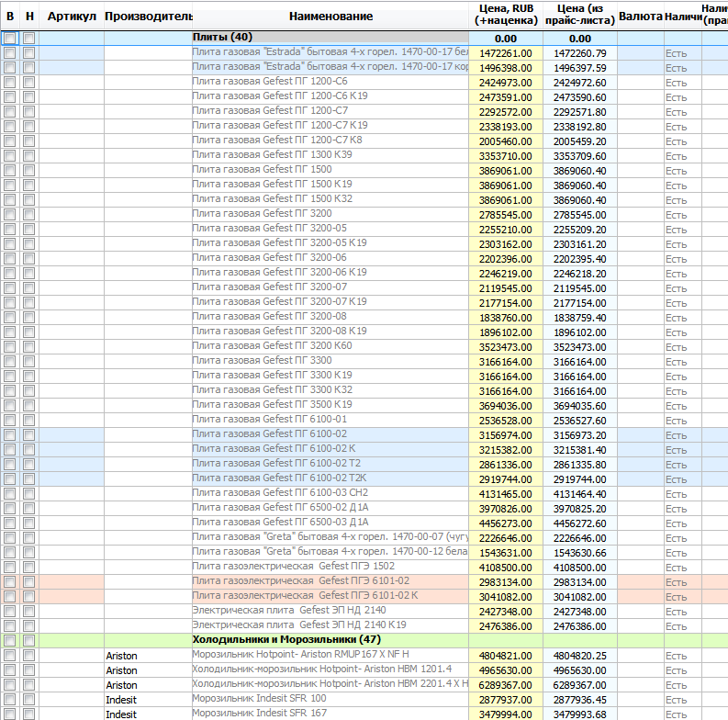The width and height of the screenshot is (728, 720).
Task: Select В checkbox for Gefest ЭП НД 2140 К19
Action: point(10,625)
